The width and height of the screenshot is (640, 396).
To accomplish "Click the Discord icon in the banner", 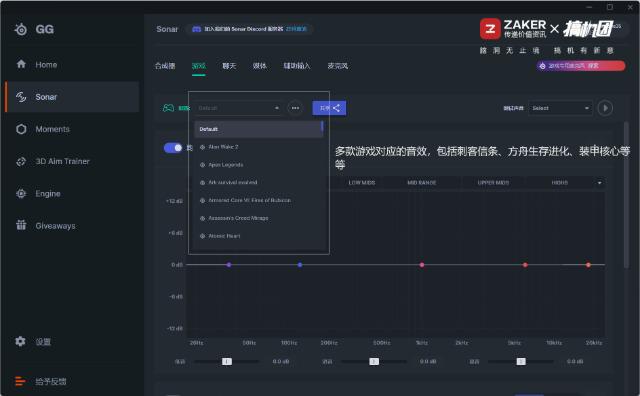I will coord(196,29).
